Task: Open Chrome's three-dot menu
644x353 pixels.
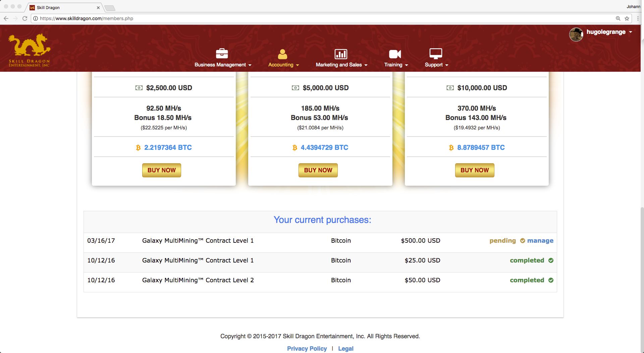Action: (638, 18)
